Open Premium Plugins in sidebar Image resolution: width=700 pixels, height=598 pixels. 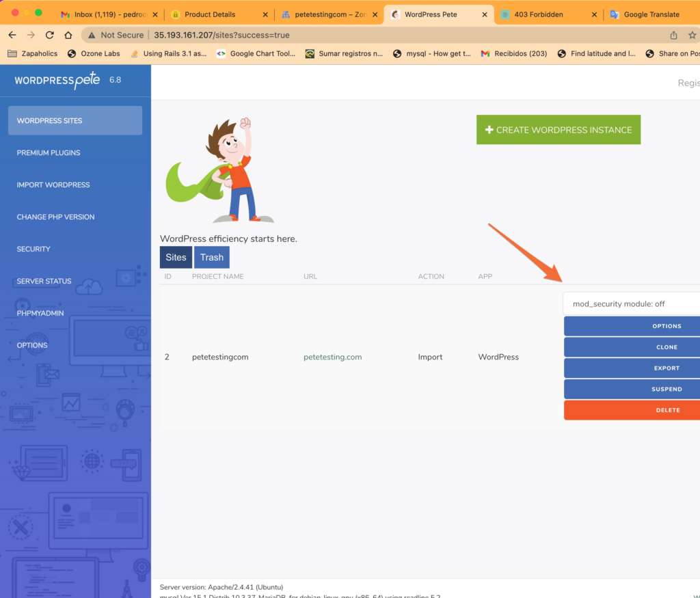tap(49, 152)
